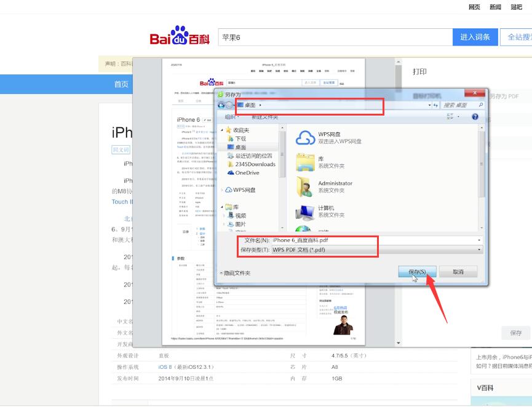This screenshot has height=407, width=532.
Task: Click 新建文件夹 in the toolbar
Action: (264, 117)
